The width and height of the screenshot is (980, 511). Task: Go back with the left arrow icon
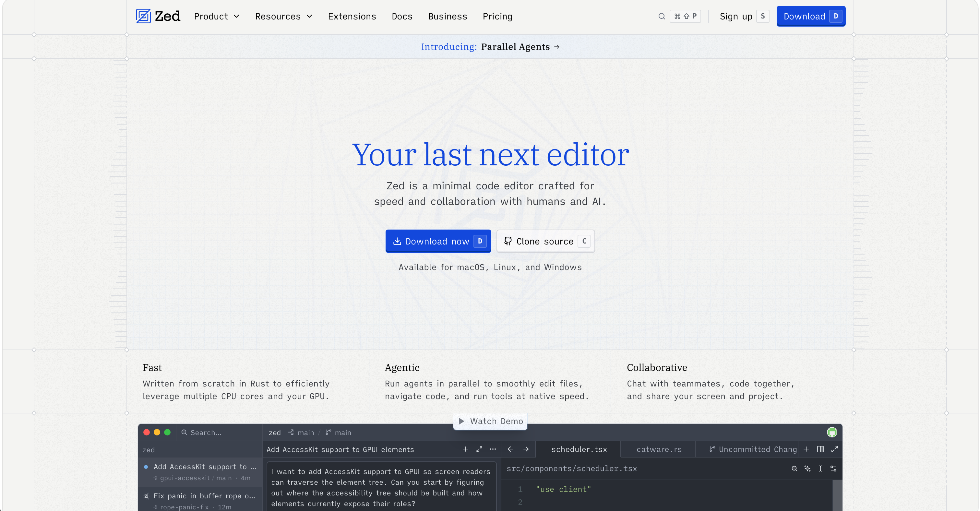tap(510, 449)
